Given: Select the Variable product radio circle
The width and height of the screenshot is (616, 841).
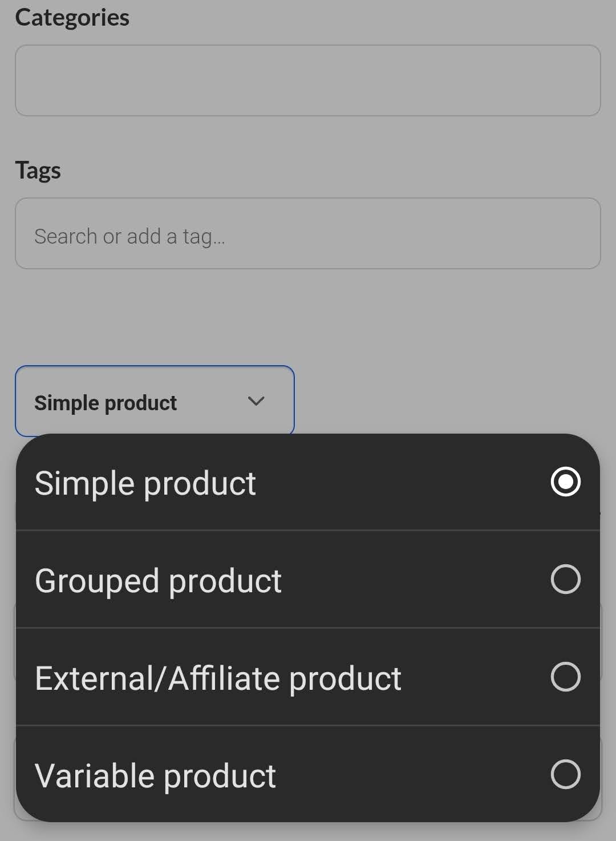Looking at the screenshot, I should click(565, 774).
